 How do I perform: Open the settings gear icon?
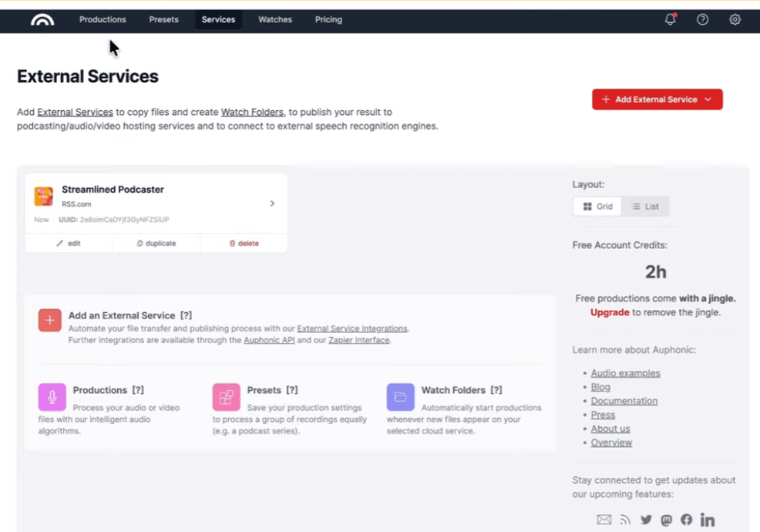tap(735, 20)
